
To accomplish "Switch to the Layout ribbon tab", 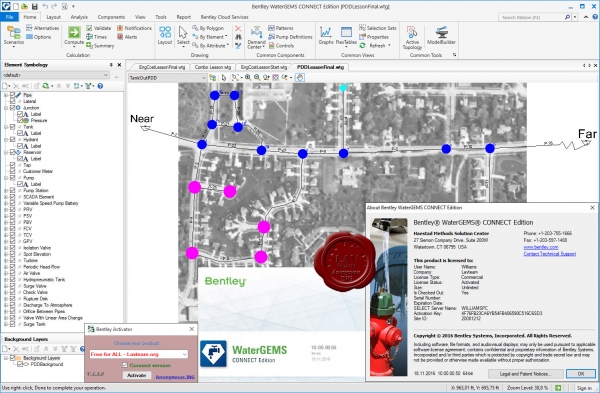I will pos(53,17).
